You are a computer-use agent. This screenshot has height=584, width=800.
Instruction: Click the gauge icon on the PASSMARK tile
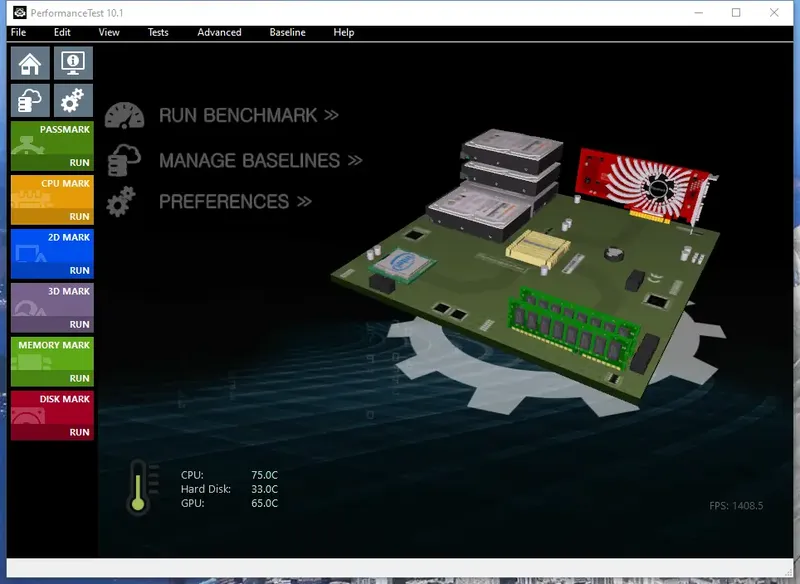coord(27,143)
